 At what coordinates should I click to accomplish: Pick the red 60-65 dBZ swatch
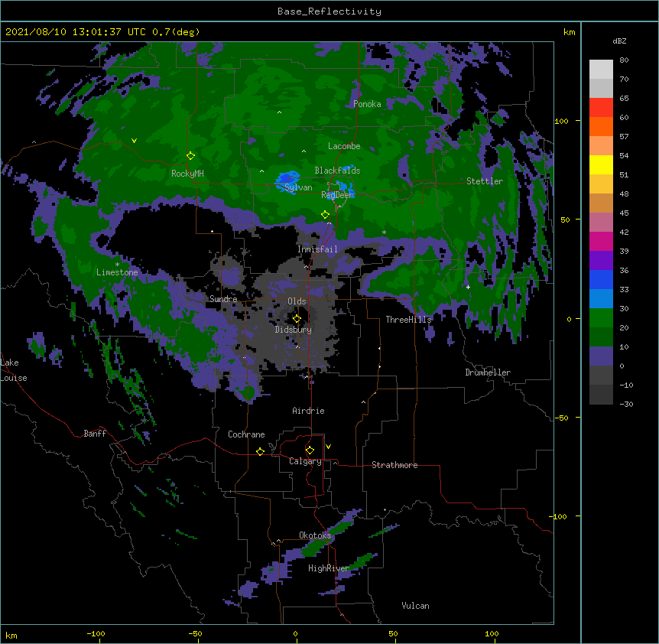[601, 108]
